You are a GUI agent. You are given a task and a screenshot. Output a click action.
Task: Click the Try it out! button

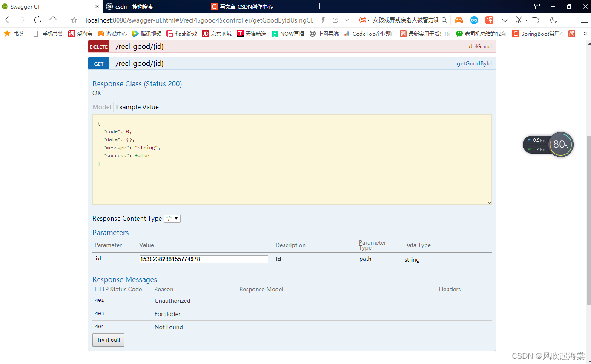[x=108, y=340]
